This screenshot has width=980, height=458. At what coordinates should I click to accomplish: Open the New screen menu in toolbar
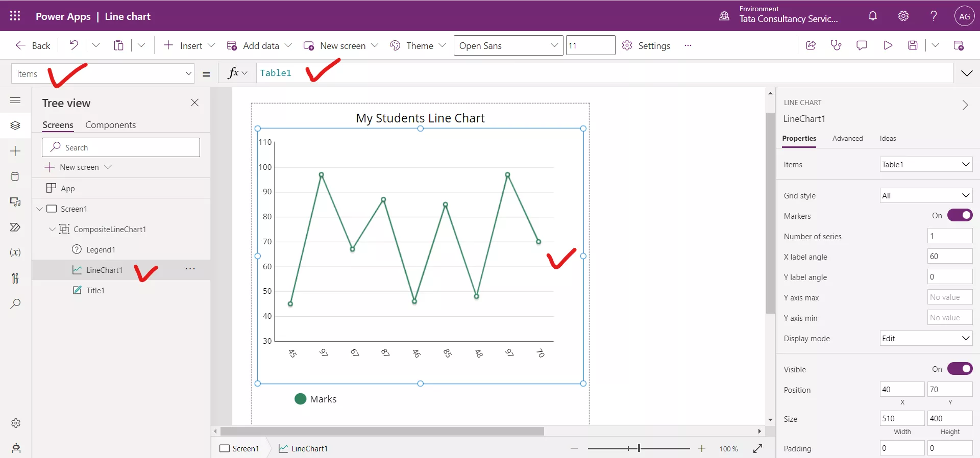click(341, 45)
